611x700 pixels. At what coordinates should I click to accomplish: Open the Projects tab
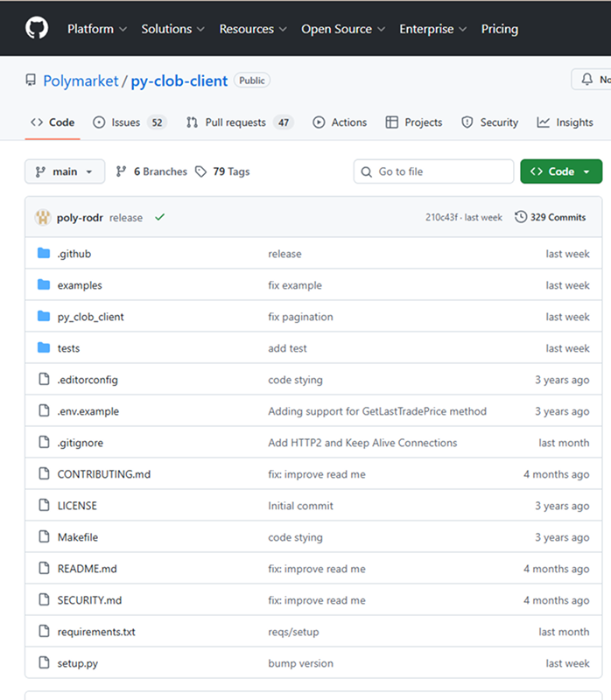(414, 122)
